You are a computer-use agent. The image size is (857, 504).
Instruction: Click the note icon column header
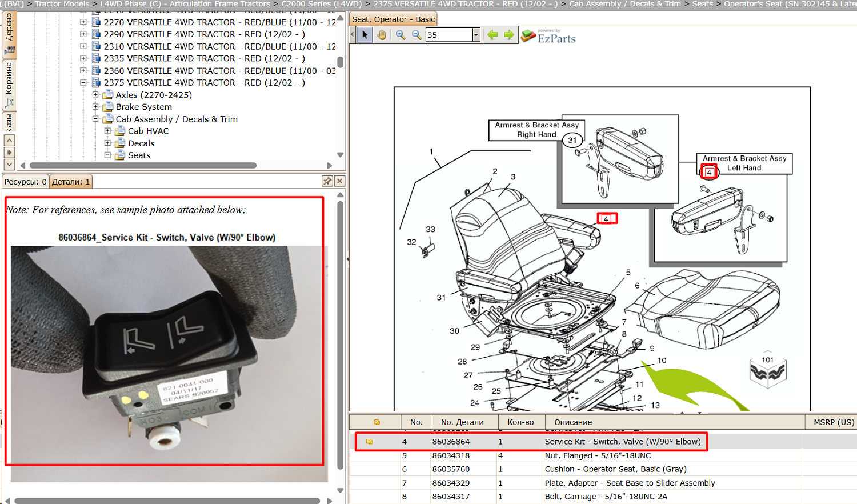[x=377, y=422]
